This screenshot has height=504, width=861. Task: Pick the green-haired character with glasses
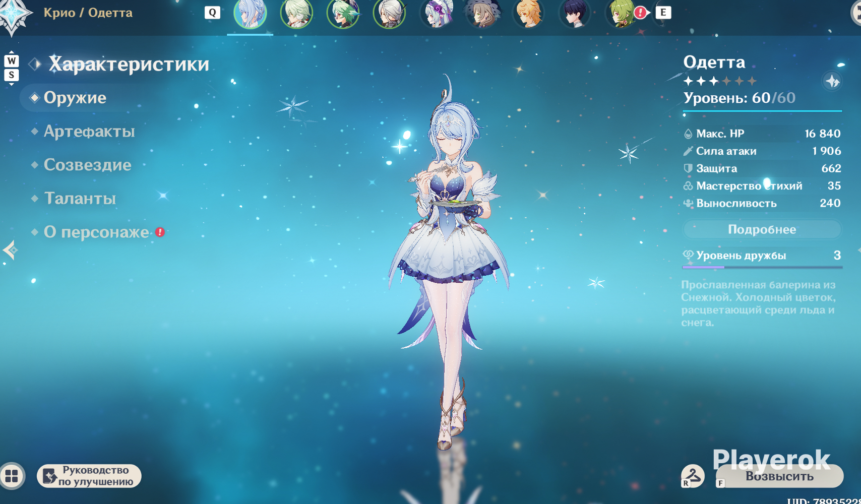pyautogui.click(x=343, y=14)
